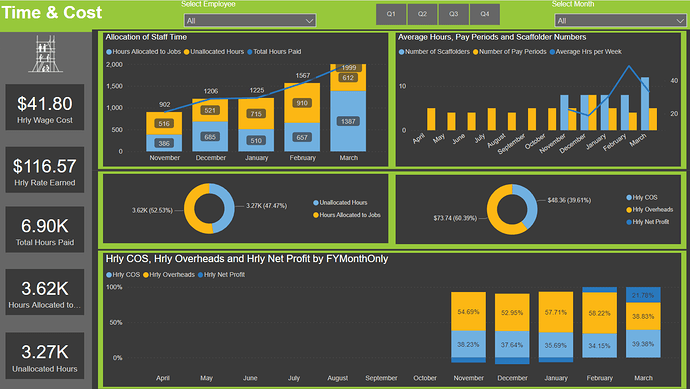Select March 21.78% net profit segment
Viewport: 690px width, 389px height.
[x=643, y=295]
